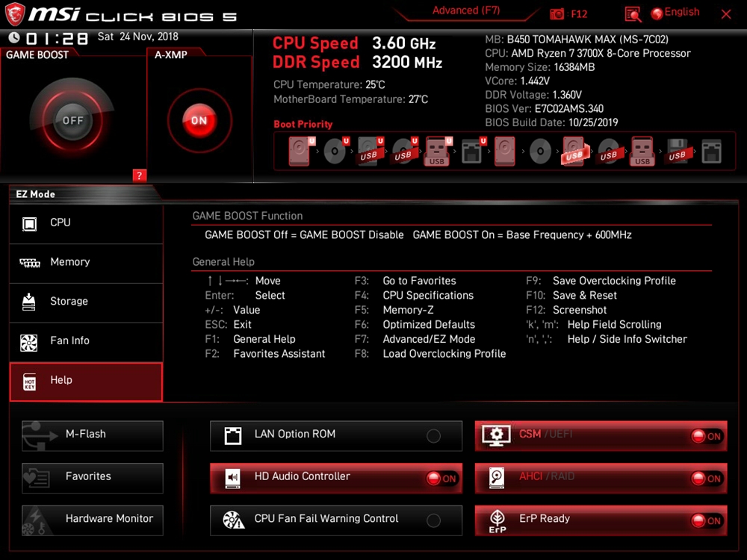Turn on the GAME BOOST knob
This screenshot has width=747, height=560.
72,120
